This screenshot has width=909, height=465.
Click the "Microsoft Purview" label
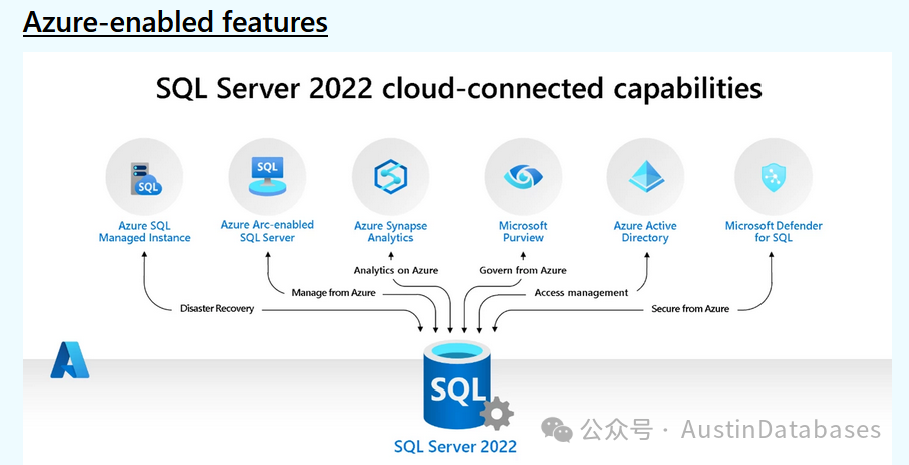523,232
